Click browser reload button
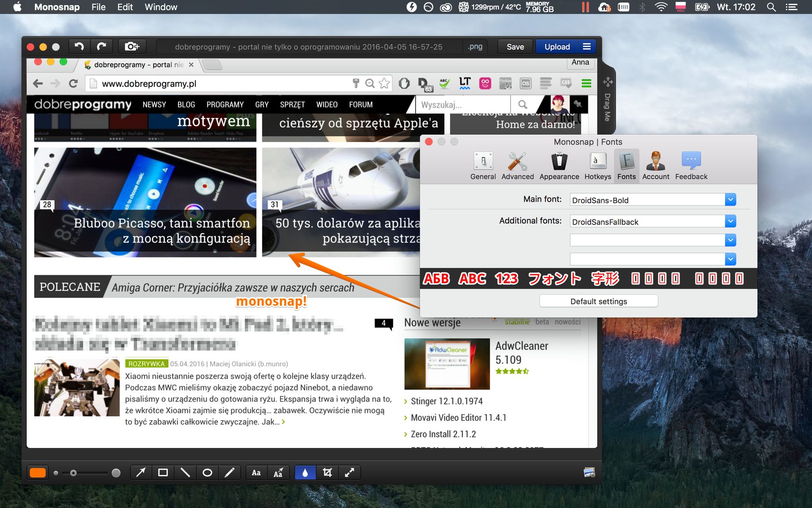812x508 pixels. click(x=73, y=84)
